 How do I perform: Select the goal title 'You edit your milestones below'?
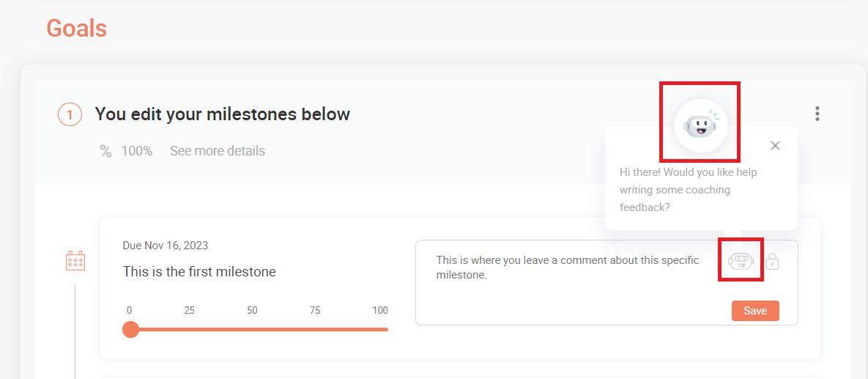click(222, 114)
